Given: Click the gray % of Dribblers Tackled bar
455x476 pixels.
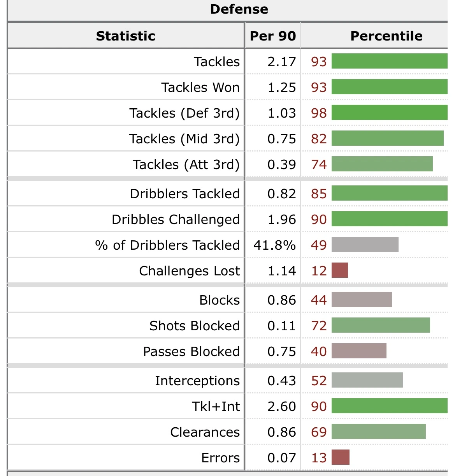Looking at the screenshot, I should pos(365,245).
